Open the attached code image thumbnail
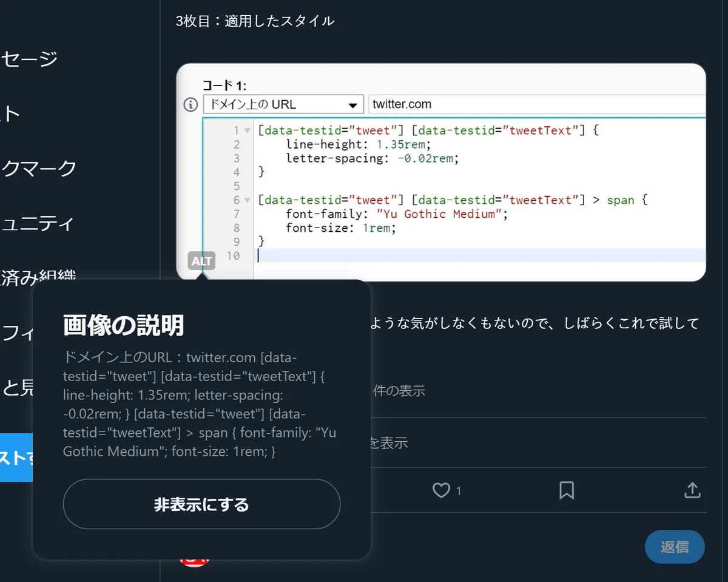The image size is (728, 582). tap(441, 172)
